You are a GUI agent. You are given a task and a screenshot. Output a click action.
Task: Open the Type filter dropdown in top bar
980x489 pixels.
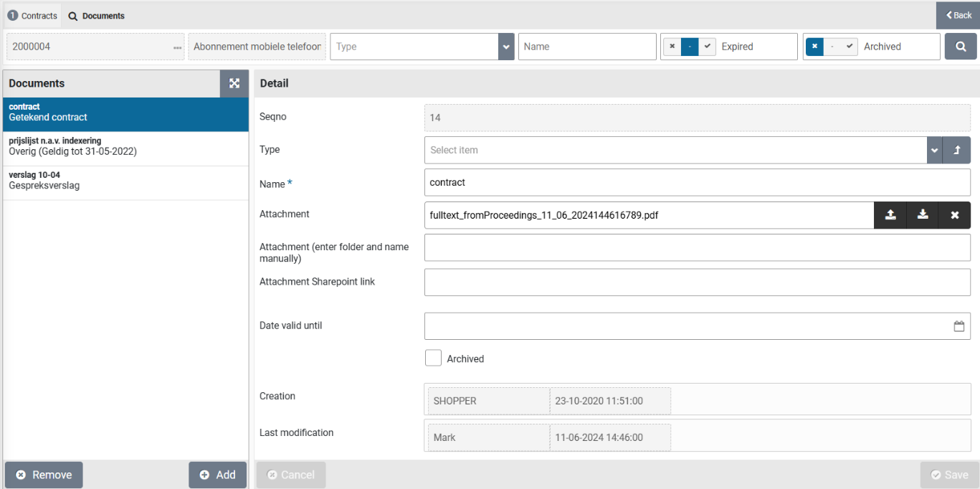pyautogui.click(x=506, y=47)
